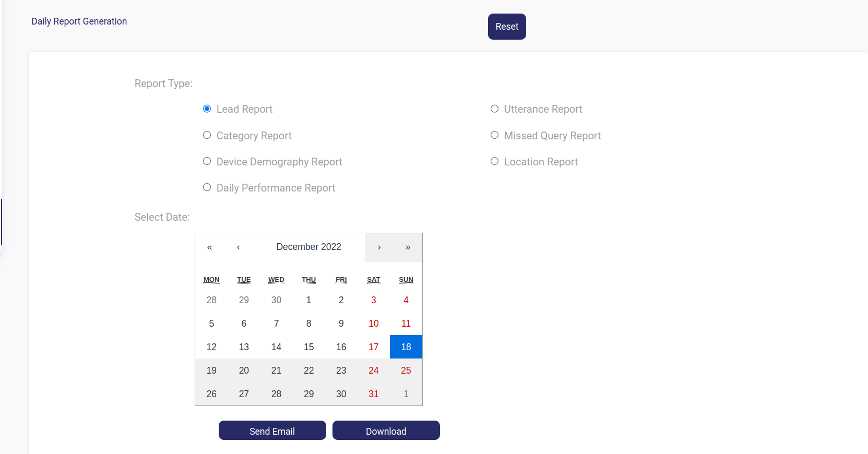The width and height of the screenshot is (868, 454).
Task: Select the Lead Report radio option
Action: (207, 109)
